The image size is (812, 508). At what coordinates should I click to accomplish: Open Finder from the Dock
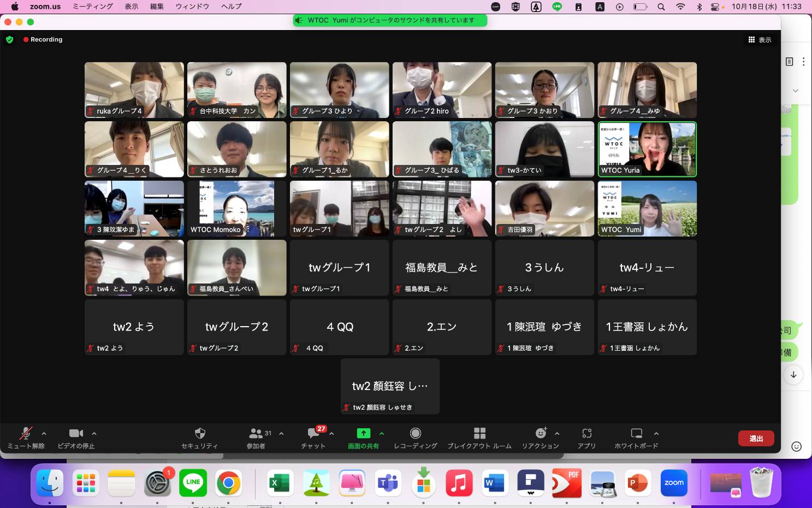tap(50, 483)
